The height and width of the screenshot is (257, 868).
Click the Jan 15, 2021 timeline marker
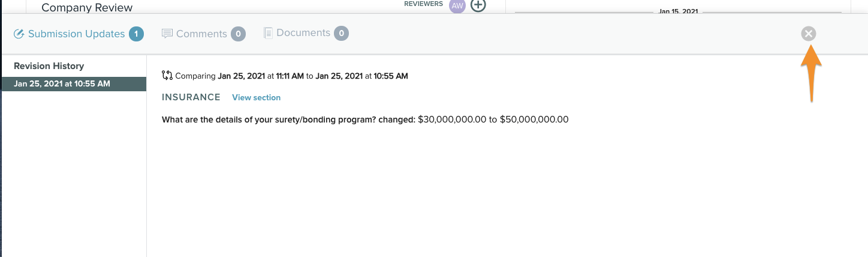point(677,11)
